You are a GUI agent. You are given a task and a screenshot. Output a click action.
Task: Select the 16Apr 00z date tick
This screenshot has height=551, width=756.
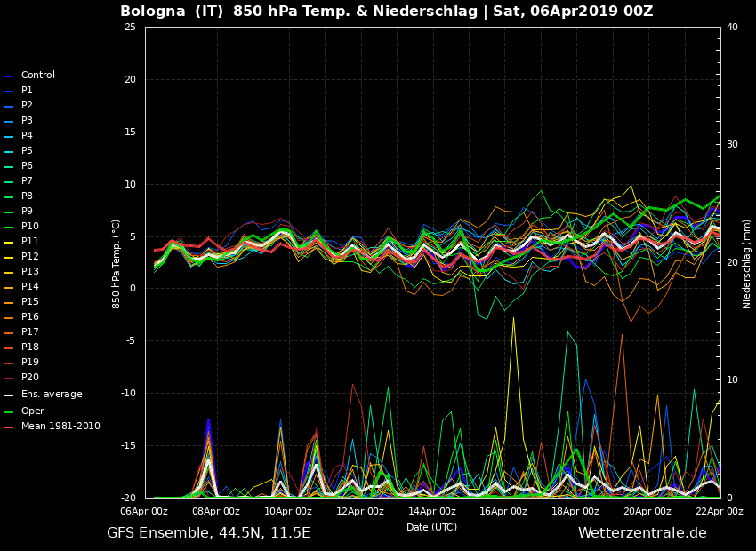pyautogui.click(x=503, y=511)
